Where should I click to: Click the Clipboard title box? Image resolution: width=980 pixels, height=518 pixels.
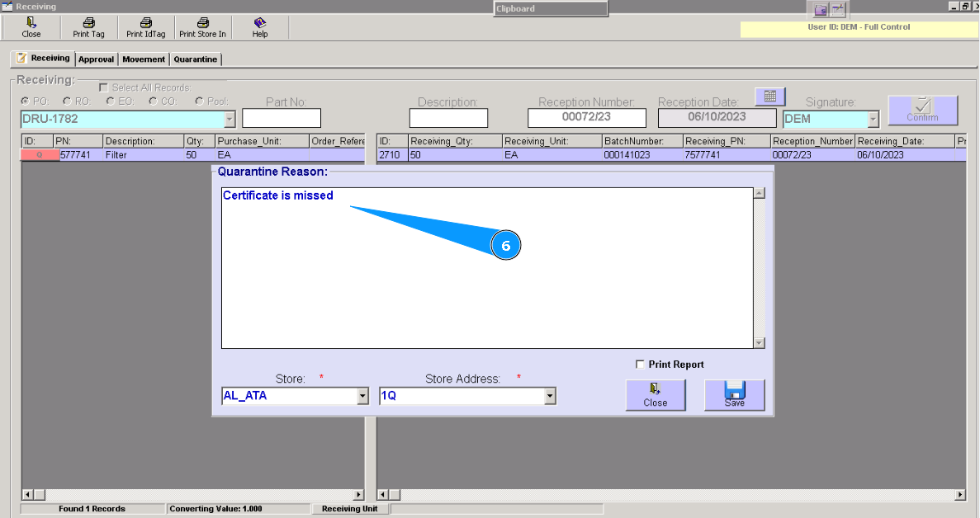[x=550, y=9]
